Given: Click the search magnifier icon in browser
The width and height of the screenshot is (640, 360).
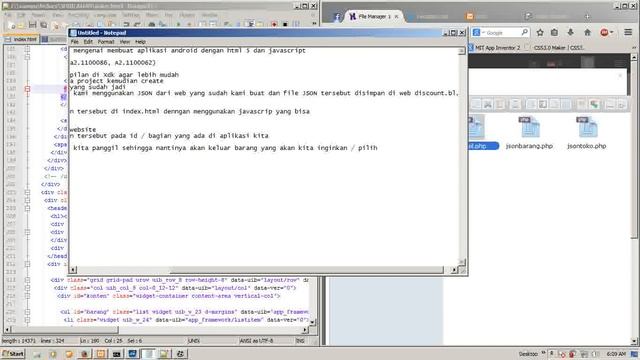Looking at the screenshot, I should click(524, 32).
